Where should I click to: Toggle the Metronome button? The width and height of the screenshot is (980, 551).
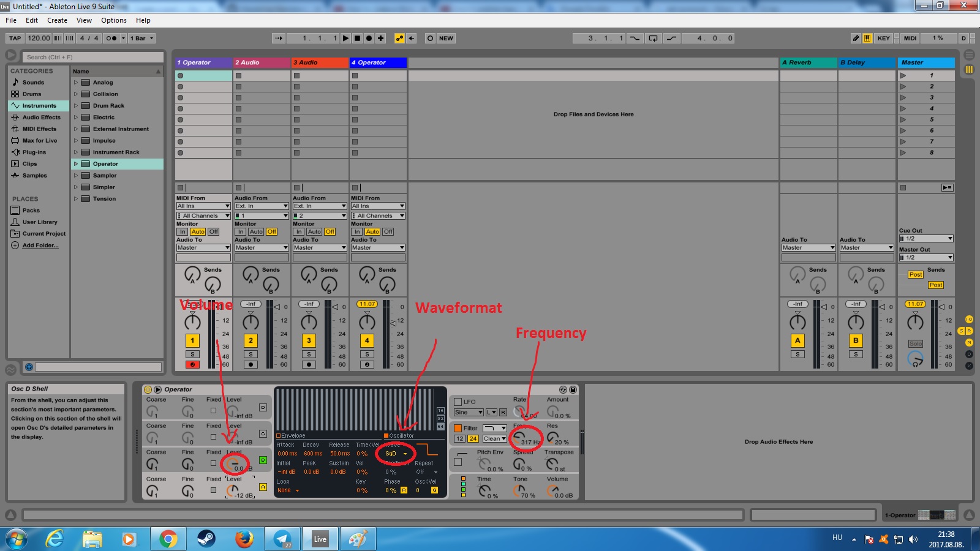coord(111,38)
